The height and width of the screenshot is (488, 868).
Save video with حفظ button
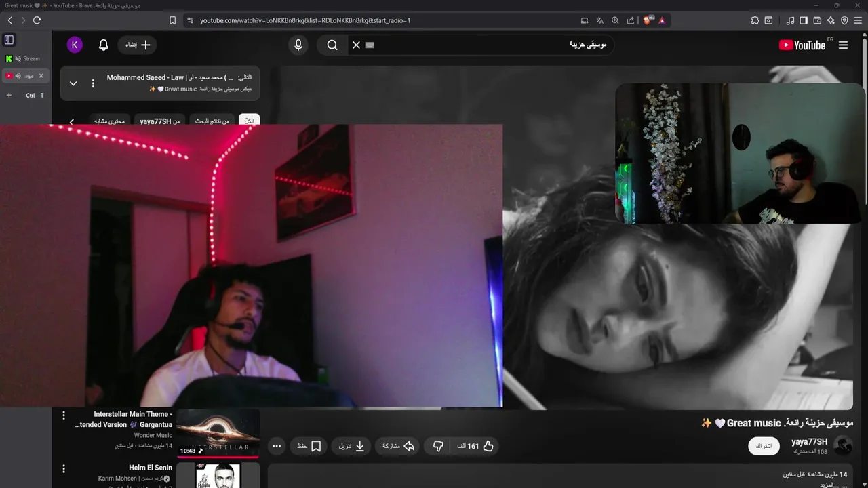click(x=309, y=446)
